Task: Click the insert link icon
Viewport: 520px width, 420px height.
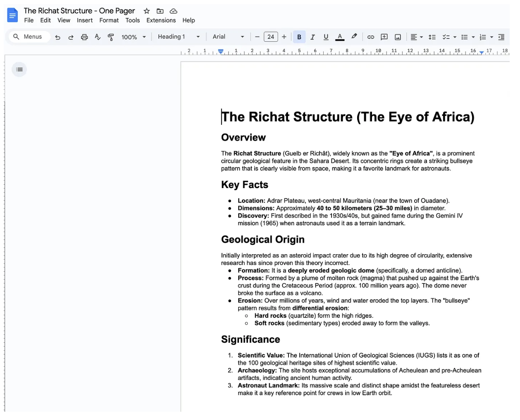Action: (371, 37)
